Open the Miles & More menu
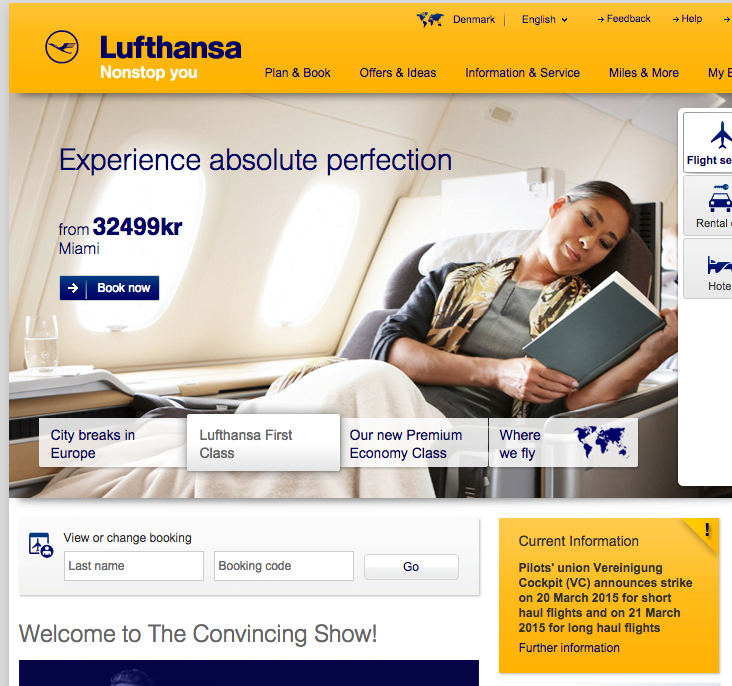 click(x=644, y=73)
